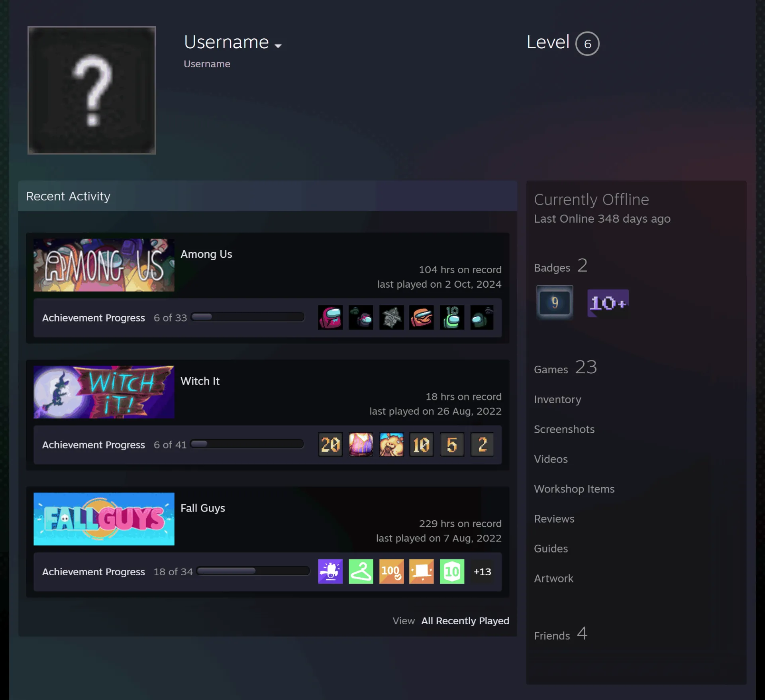The height and width of the screenshot is (700, 765).
Task: Click the red crewmate achievement icon
Action: click(330, 318)
